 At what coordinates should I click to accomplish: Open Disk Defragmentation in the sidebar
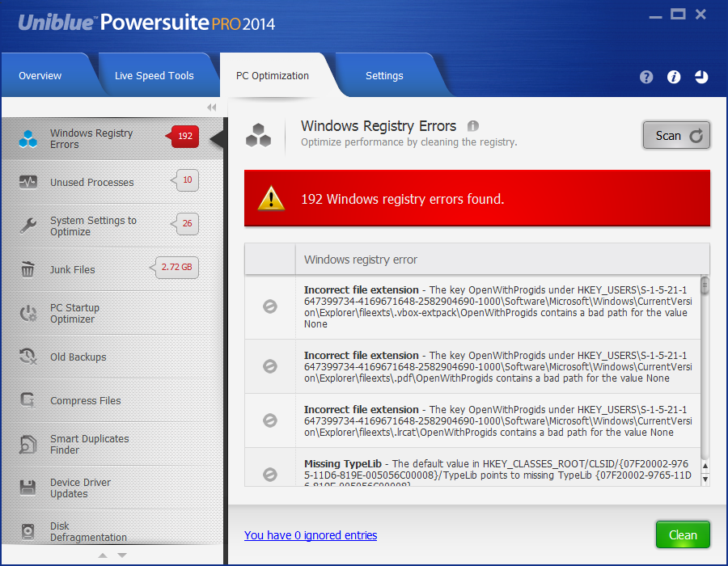tap(112, 527)
